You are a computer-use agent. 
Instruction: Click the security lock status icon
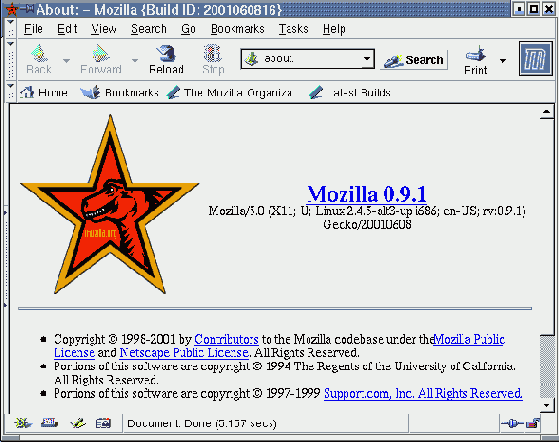(x=533, y=423)
